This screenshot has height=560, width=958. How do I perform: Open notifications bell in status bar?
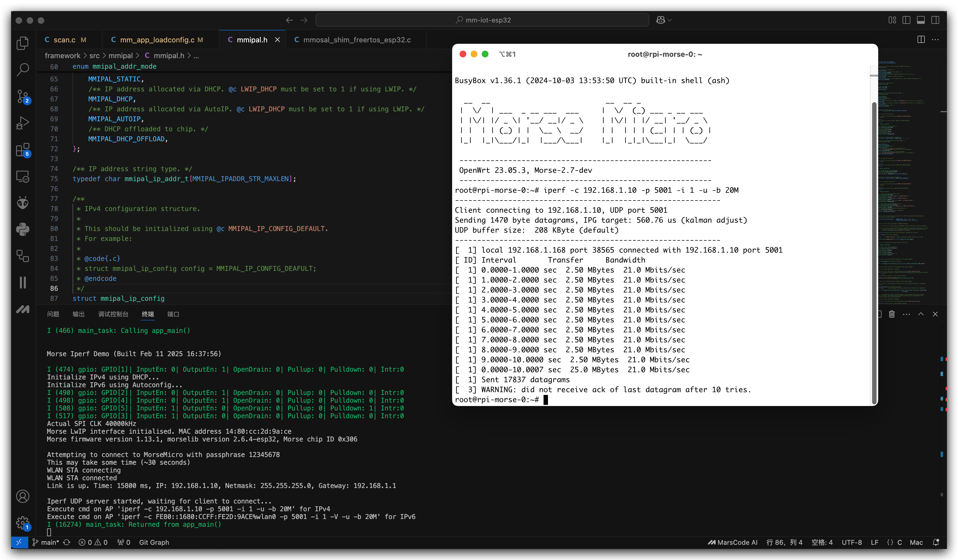[936, 542]
